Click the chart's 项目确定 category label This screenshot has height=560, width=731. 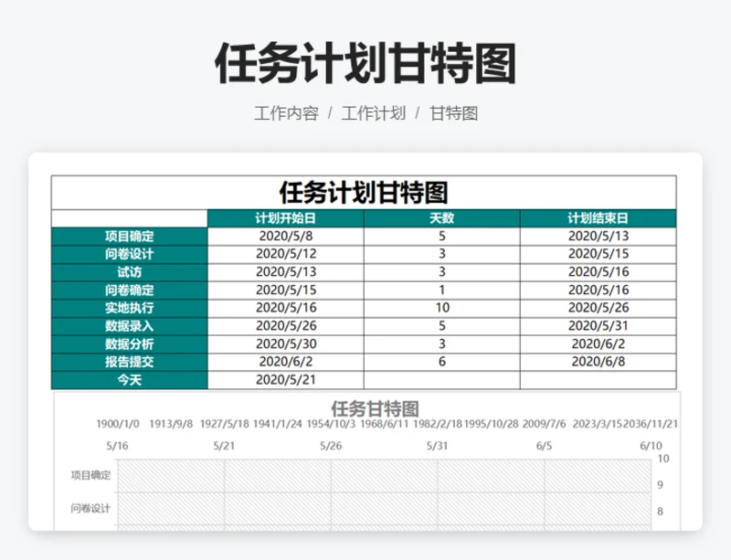click(x=90, y=475)
